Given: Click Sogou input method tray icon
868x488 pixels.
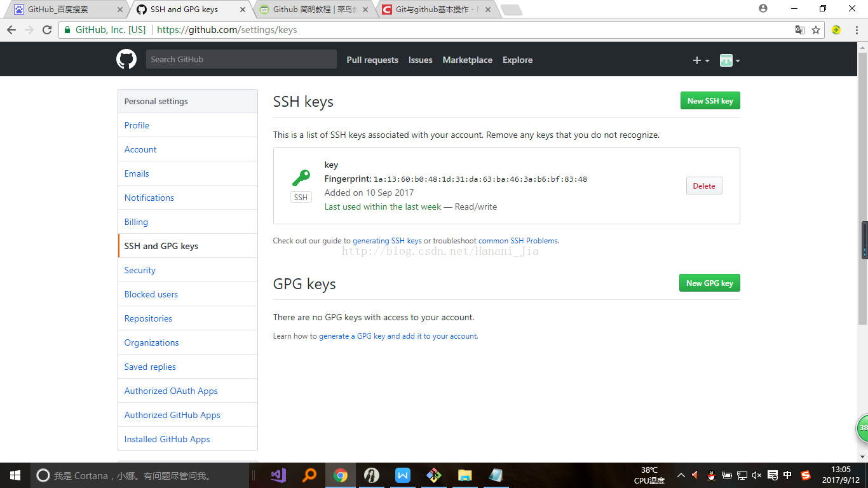Looking at the screenshot, I should click(806, 475).
